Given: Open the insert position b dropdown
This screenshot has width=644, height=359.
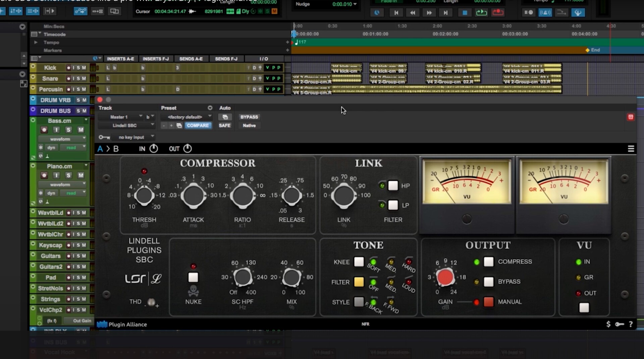Looking at the screenshot, I should pos(150,117).
